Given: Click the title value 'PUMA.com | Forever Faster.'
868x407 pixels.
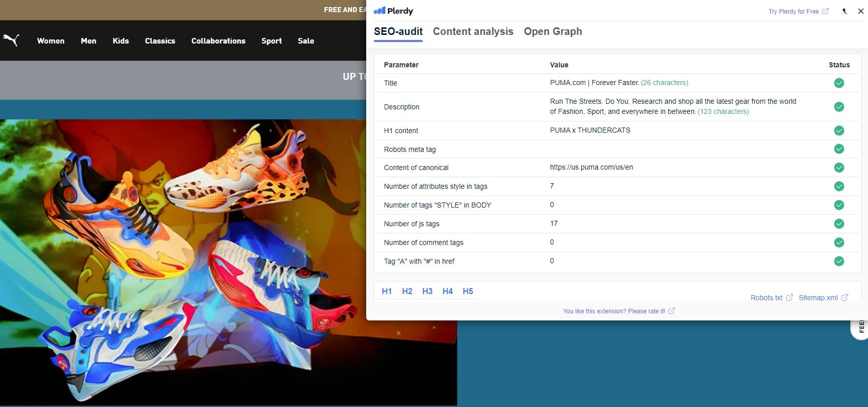Looking at the screenshot, I should point(594,83).
